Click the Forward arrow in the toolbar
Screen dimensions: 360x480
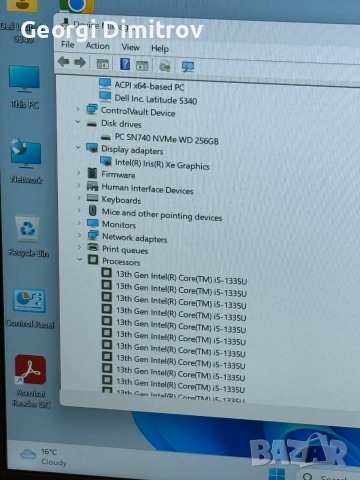pos(80,62)
